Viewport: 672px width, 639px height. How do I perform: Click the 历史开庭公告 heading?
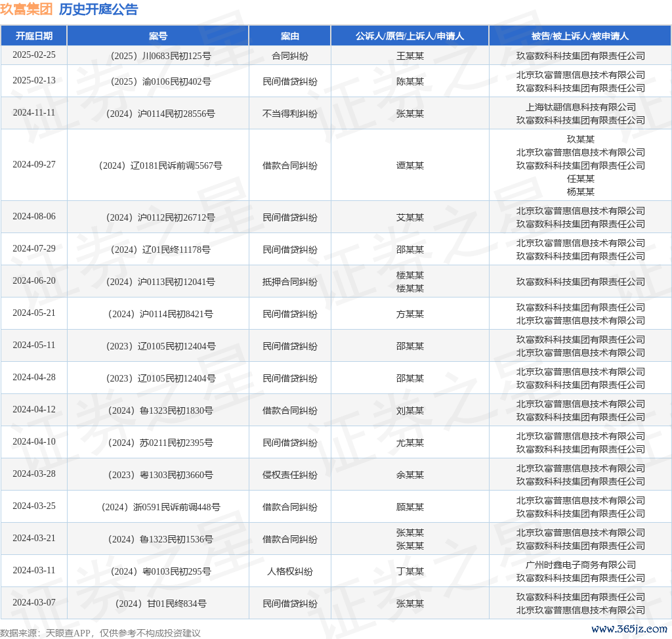tap(98, 9)
